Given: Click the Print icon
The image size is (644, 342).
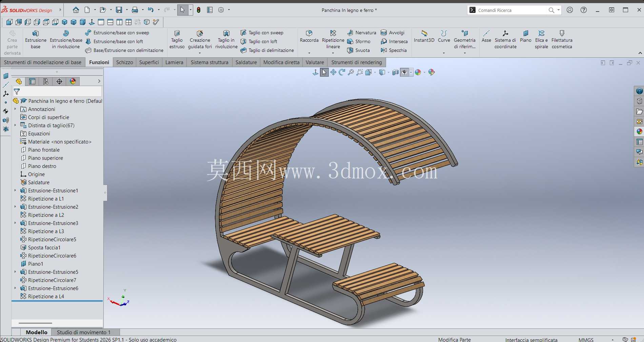Looking at the screenshot, I should click(135, 10).
